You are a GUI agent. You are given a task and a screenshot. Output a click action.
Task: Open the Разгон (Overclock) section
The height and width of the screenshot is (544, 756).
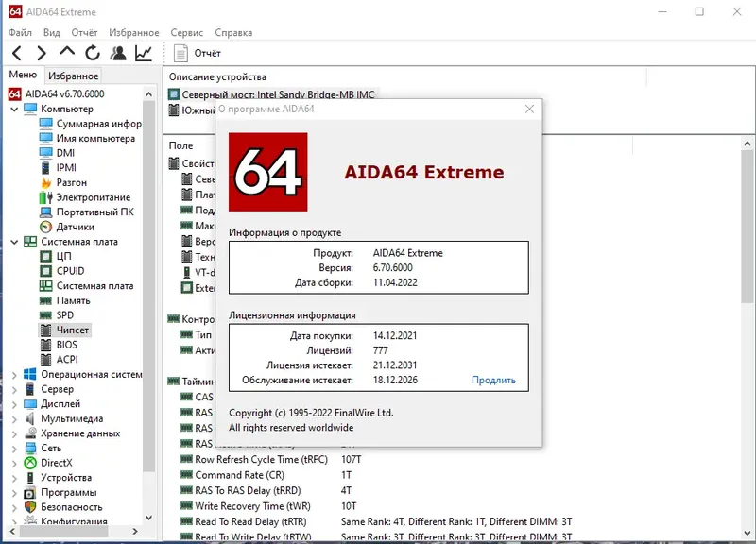73,181
